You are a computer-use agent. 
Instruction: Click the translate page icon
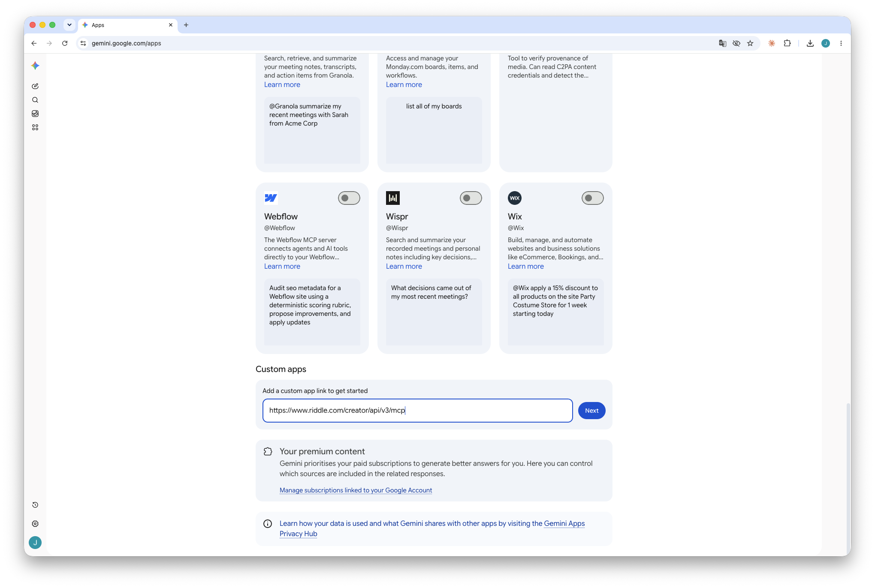pyautogui.click(x=723, y=43)
